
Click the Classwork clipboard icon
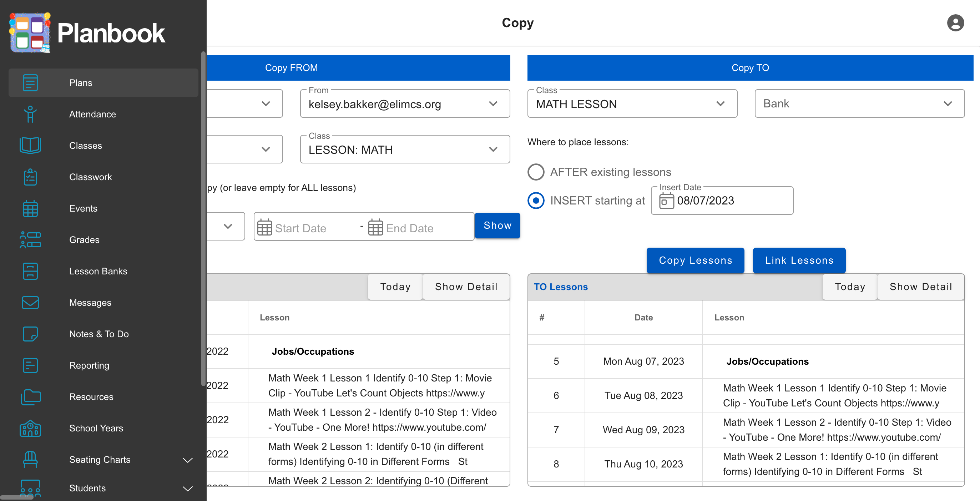(x=30, y=177)
